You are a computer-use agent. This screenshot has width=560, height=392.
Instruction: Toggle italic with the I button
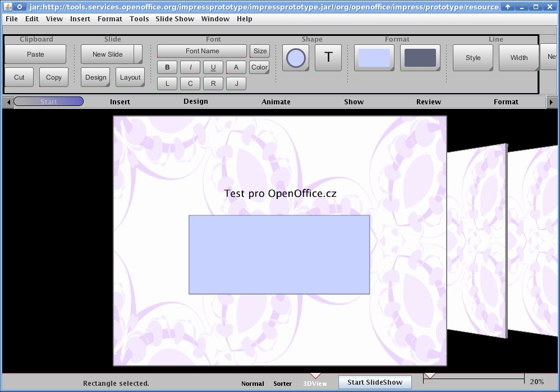click(x=190, y=67)
